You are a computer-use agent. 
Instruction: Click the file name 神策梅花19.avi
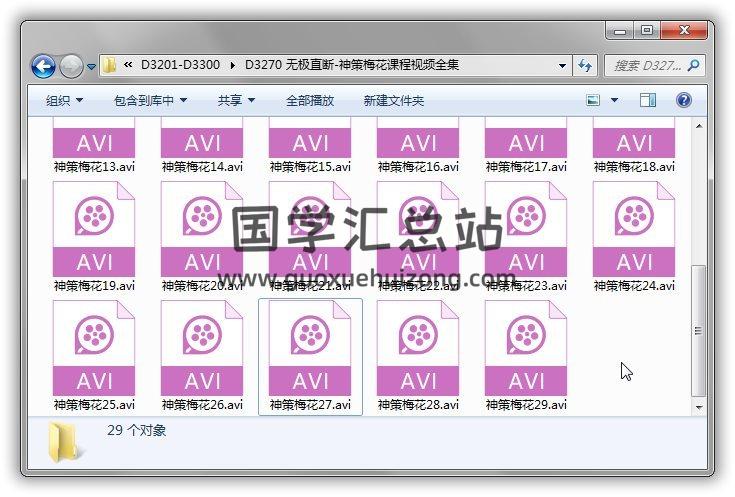[x=94, y=286]
